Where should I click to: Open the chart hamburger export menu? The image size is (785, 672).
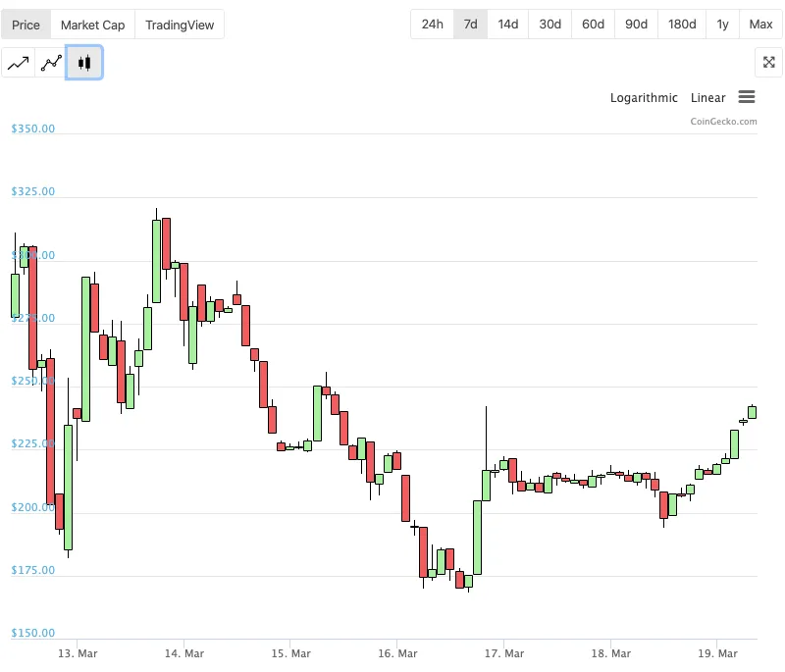point(747,96)
